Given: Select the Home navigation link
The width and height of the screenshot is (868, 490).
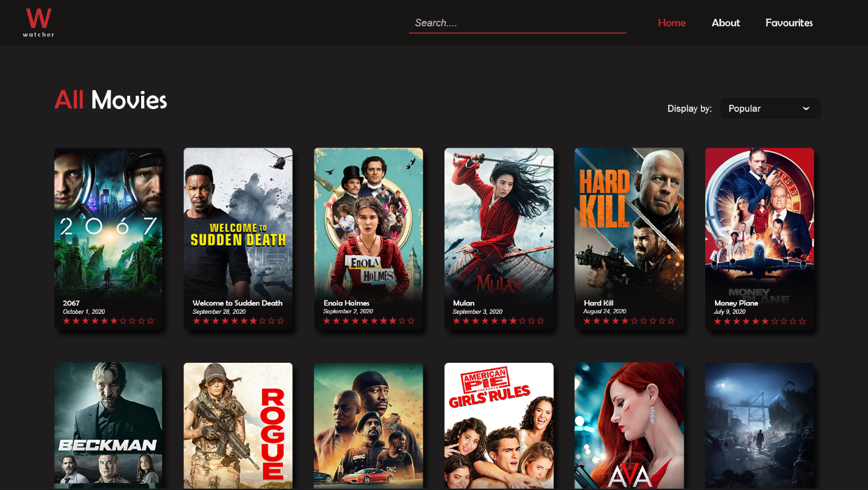Looking at the screenshot, I should point(672,22).
